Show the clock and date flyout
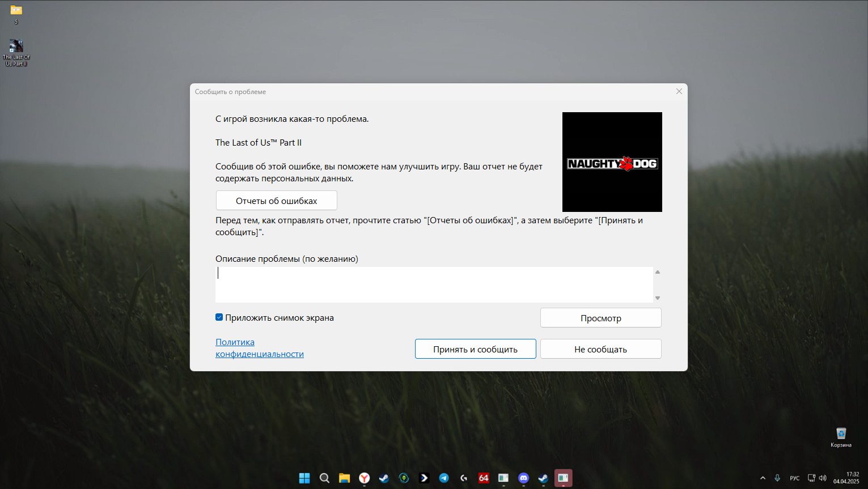This screenshot has height=489, width=868. pos(846,478)
